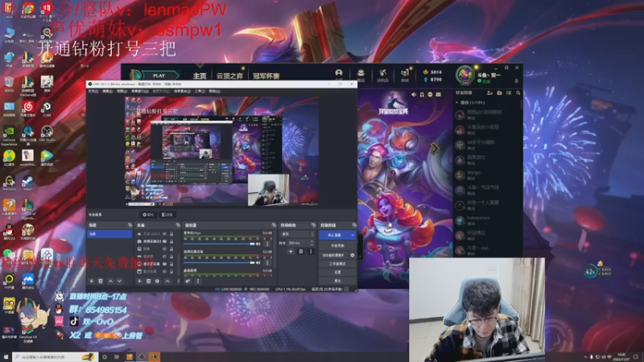Toggle visibility of the 窗口采集 source
The height and width of the screenshot is (362, 644).
pos(165,271)
